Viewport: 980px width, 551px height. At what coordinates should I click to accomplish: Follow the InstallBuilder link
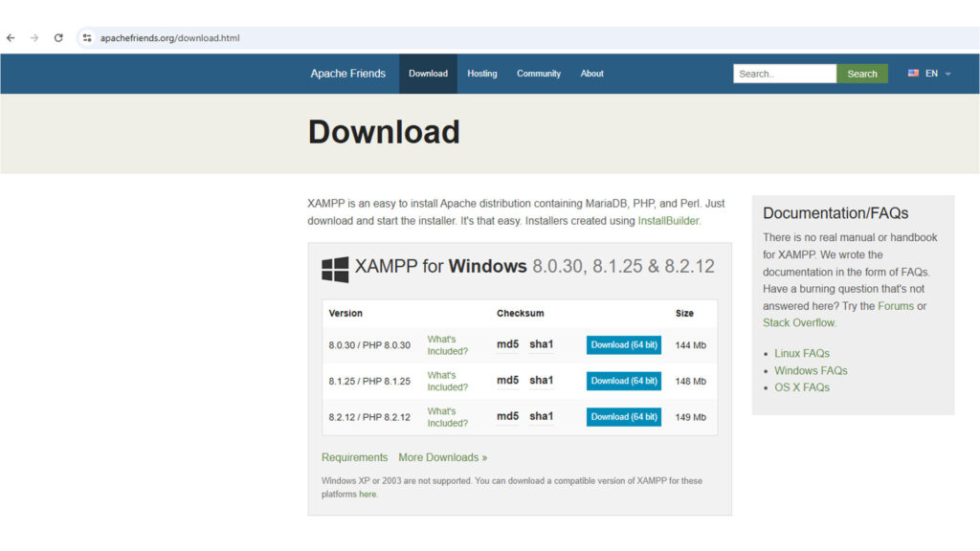coord(667,220)
